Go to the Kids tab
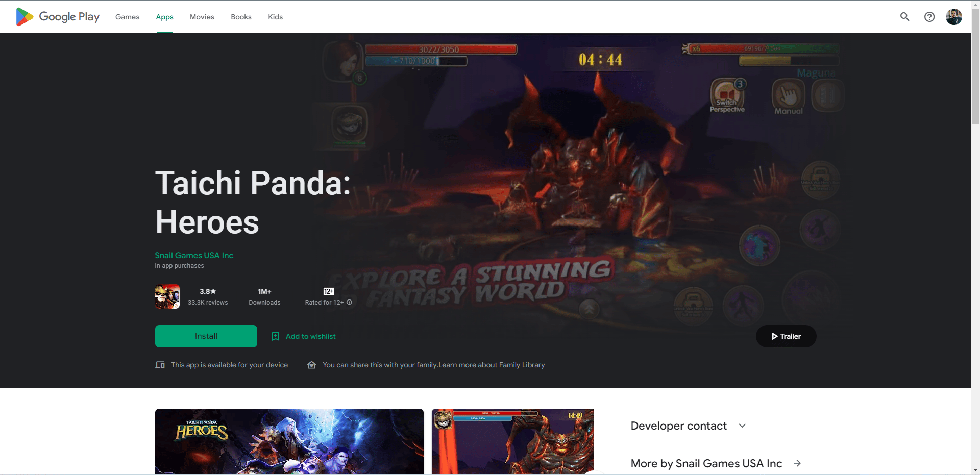Screen dimensions: 980x475 point(275,17)
